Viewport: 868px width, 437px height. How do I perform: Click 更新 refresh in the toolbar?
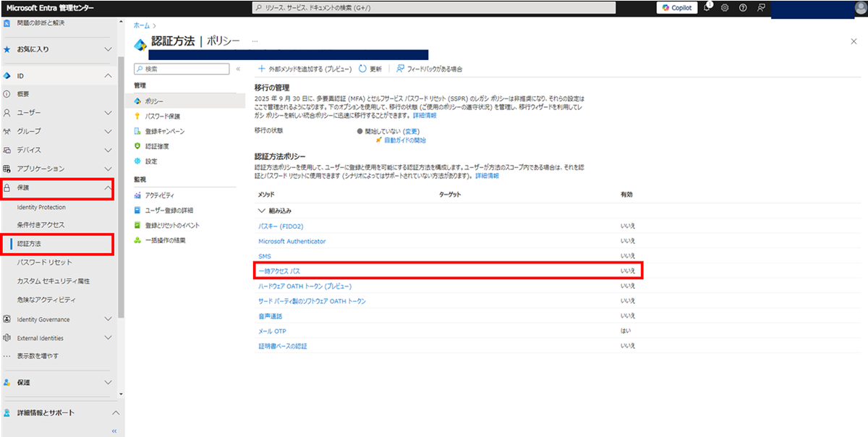[x=370, y=69]
